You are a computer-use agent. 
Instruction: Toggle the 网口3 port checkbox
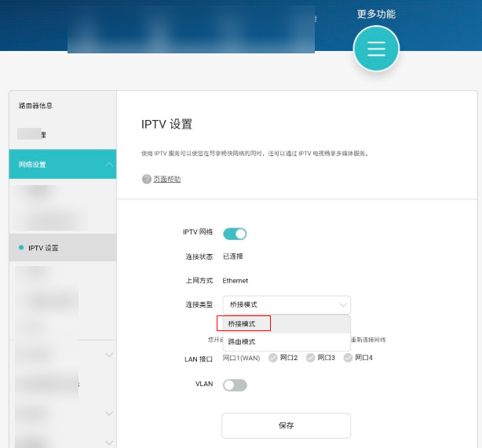click(x=311, y=358)
